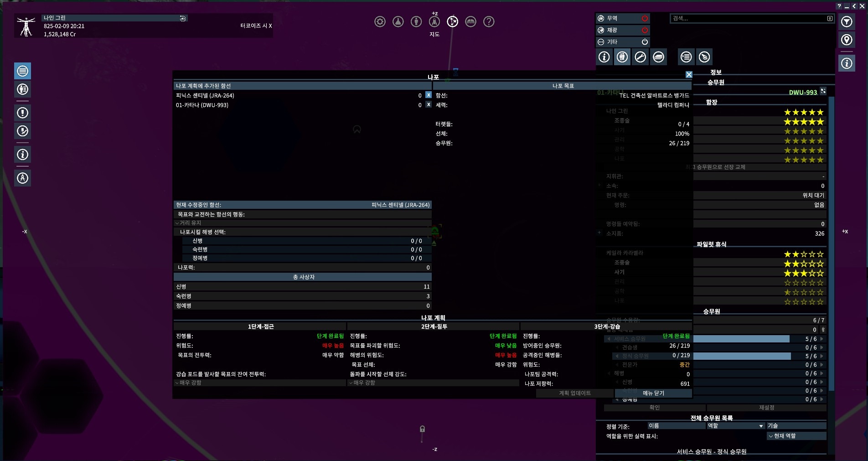Open the options gear menu

pos(380,21)
